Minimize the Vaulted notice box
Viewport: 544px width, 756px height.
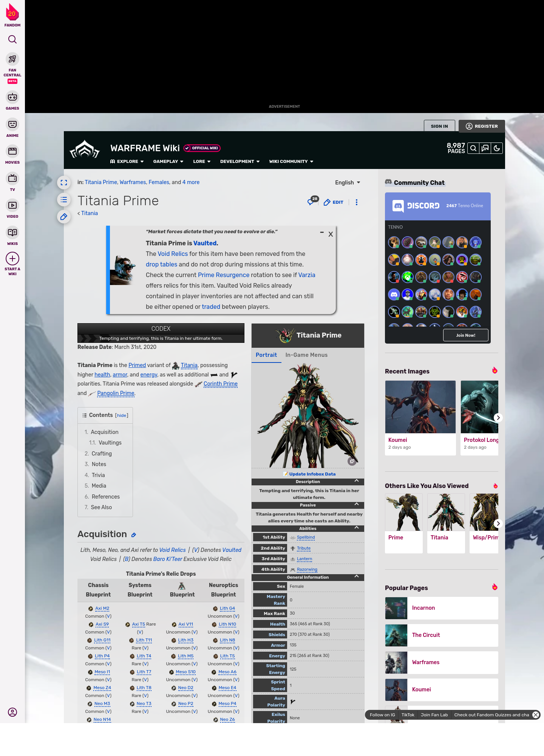(322, 232)
